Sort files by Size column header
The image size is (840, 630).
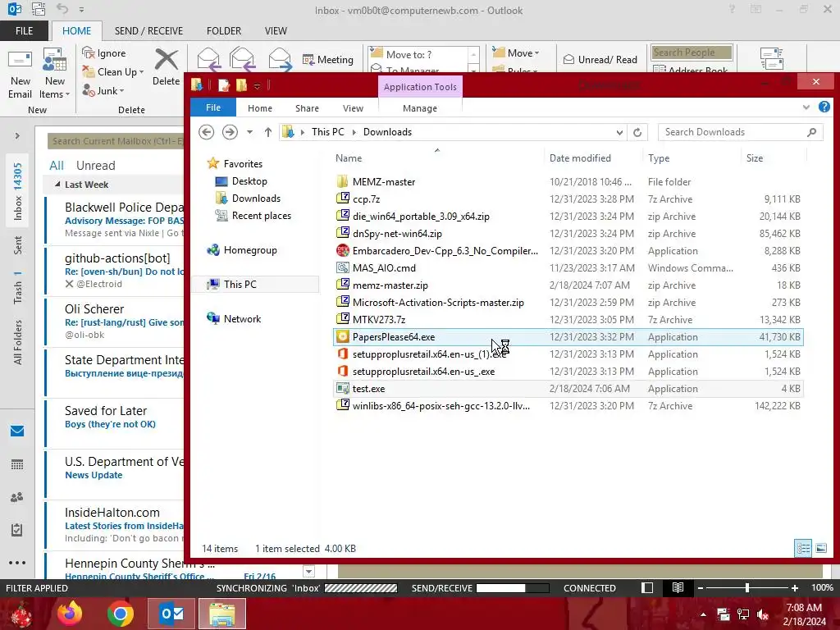tap(774, 158)
